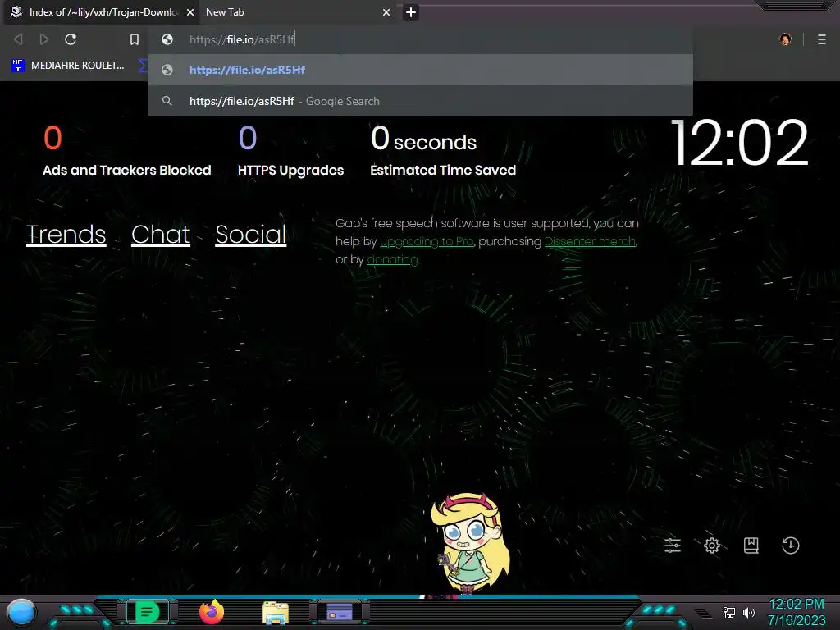Screen dimensions: 840x630
Task: Click the Ads and Trackers Blocked counter
Action: [127, 151]
